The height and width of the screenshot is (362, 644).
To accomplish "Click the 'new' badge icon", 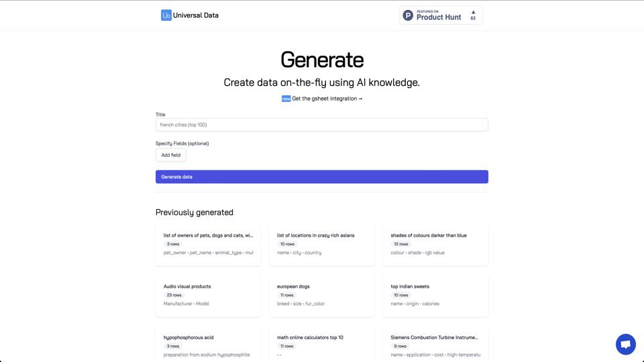I will pyautogui.click(x=286, y=99).
